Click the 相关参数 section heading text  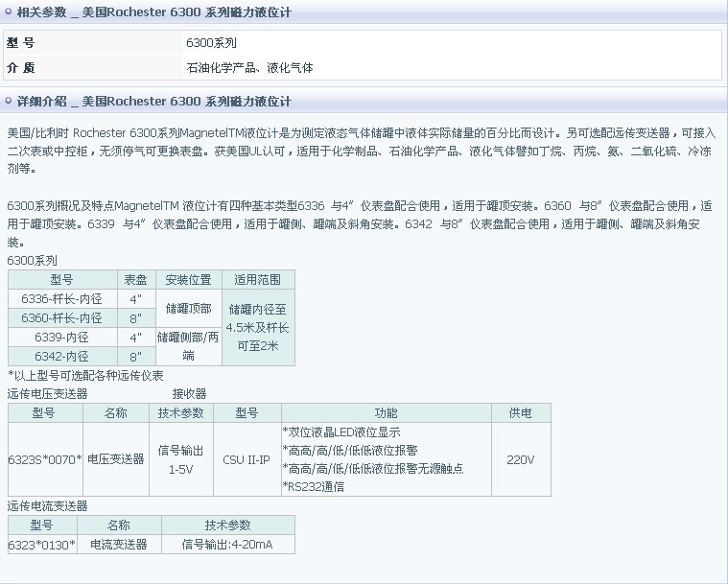coord(154,12)
